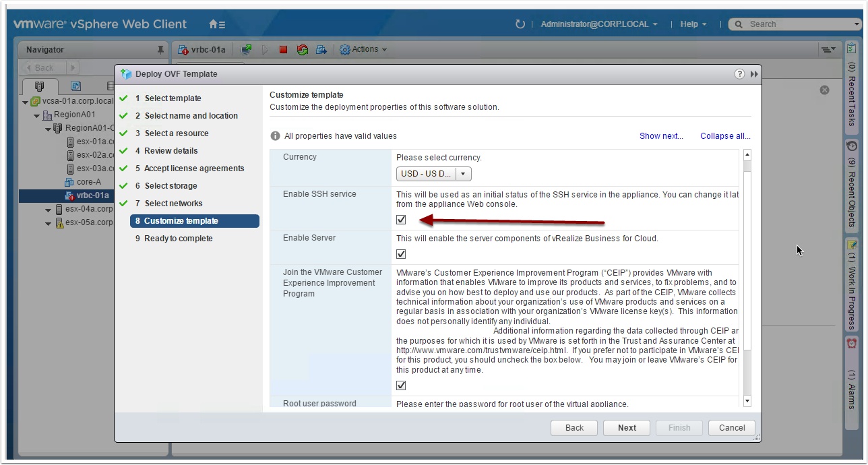Go to step 7 Select networks
The height and width of the screenshot is (465, 868).
tap(168, 204)
